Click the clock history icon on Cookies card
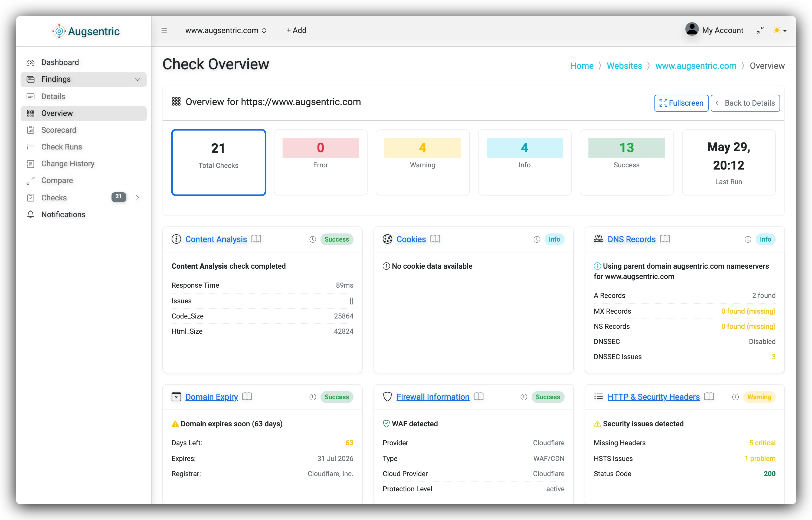 coord(536,239)
